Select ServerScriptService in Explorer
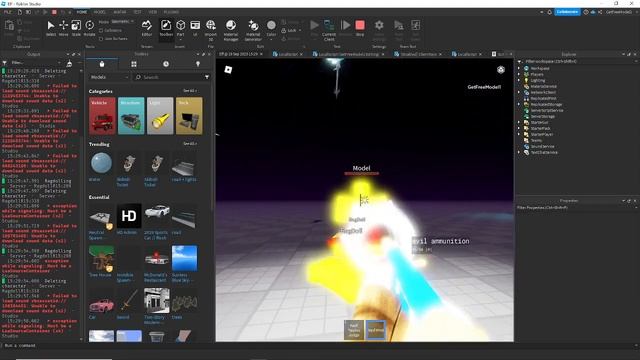640x360 pixels. coord(547,110)
